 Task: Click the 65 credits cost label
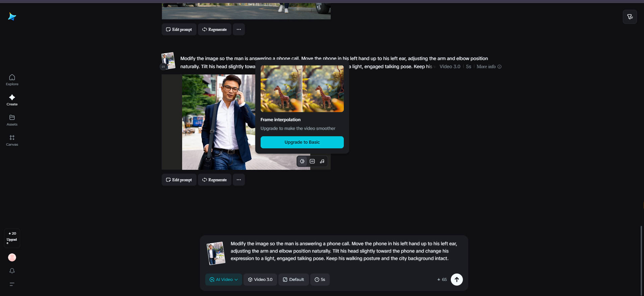[x=442, y=280]
